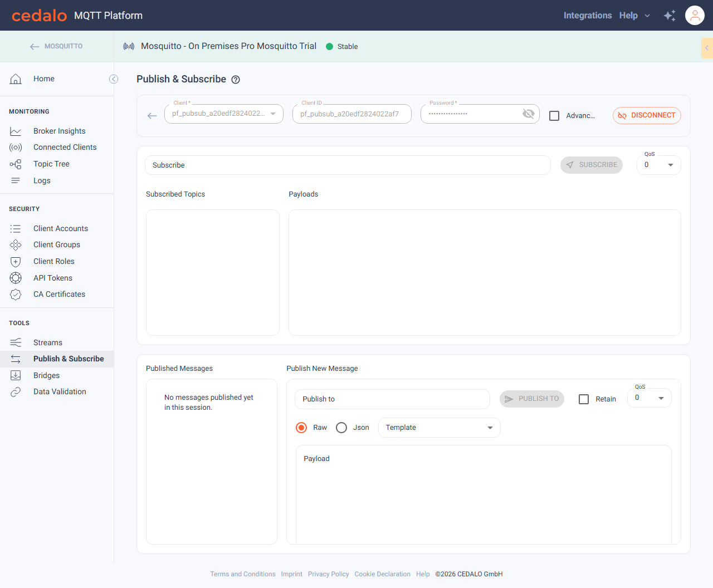Viewport: 713px width, 588px height.
Task: Open the Publish & Subscribe help icon
Action: click(x=236, y=80)
